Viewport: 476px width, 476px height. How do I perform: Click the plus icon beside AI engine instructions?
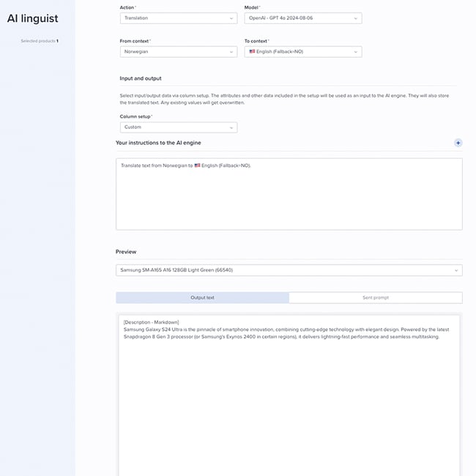(x=458, y=143)
